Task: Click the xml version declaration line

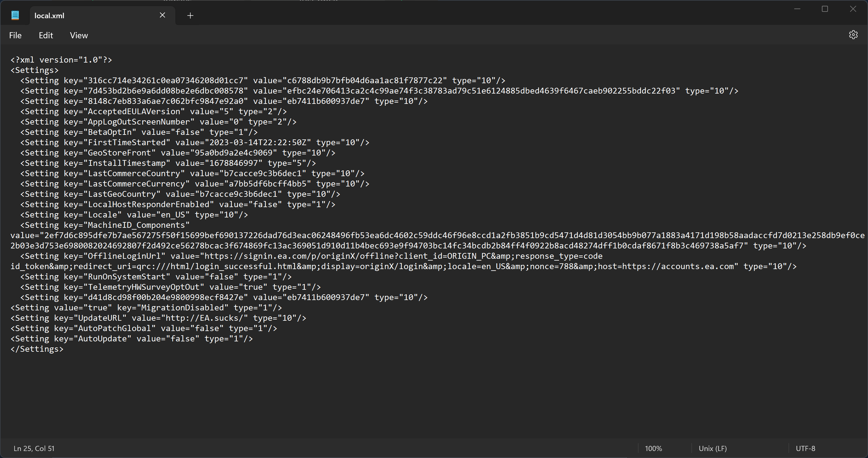Action: coord(61,60)
